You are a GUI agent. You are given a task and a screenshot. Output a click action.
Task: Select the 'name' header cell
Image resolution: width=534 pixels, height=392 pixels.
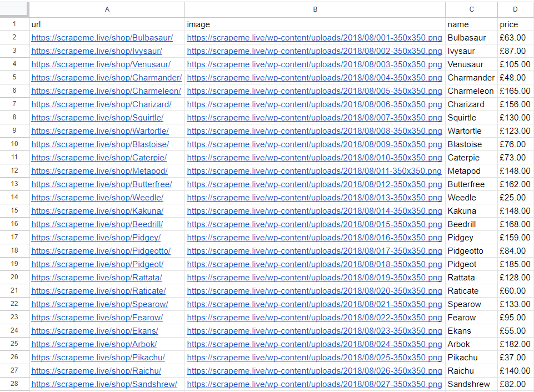coord(471,24)
